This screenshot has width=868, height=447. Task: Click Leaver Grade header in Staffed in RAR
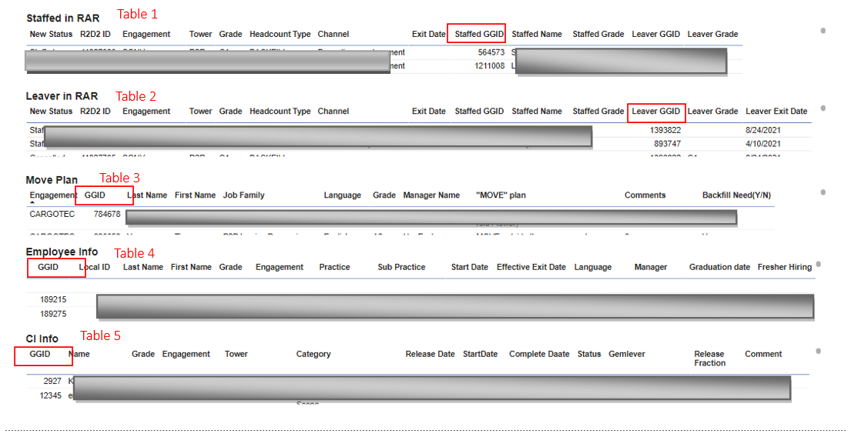pyautogui.click(x=713, y=35)
